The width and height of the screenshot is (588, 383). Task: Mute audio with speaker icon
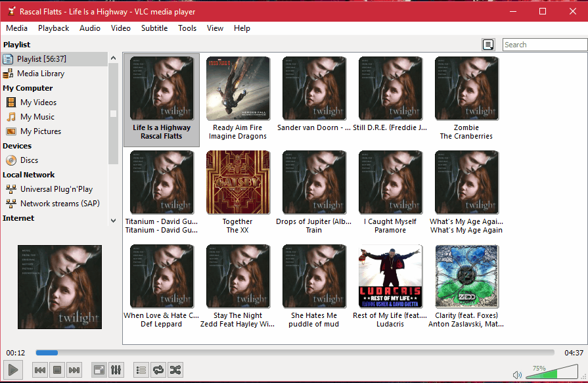[517, 374]
